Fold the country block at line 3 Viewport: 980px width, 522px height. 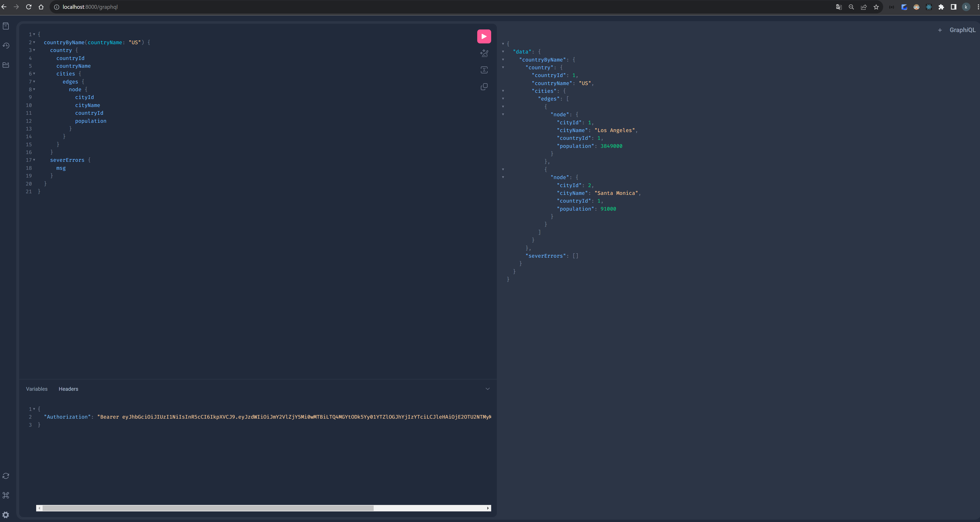point(34,50)
